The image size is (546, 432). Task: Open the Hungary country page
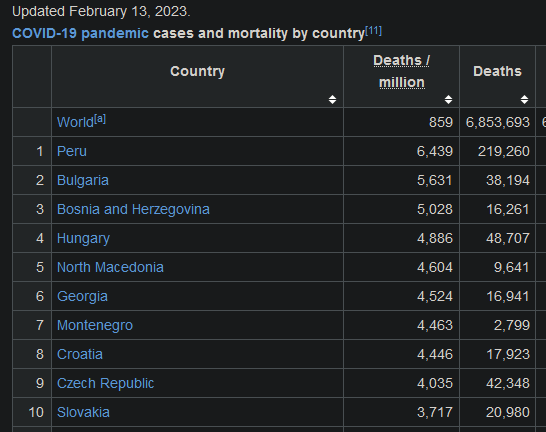pos(83,238)
